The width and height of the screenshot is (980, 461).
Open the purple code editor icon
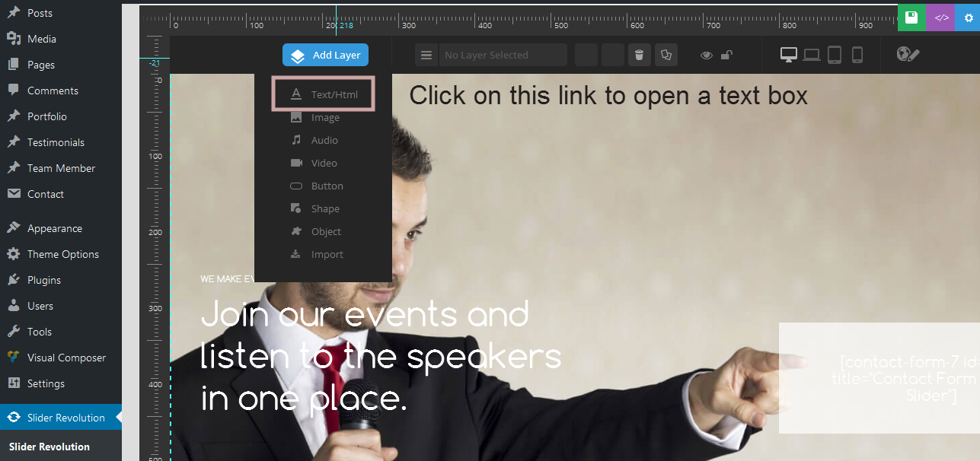click(941, 17)
